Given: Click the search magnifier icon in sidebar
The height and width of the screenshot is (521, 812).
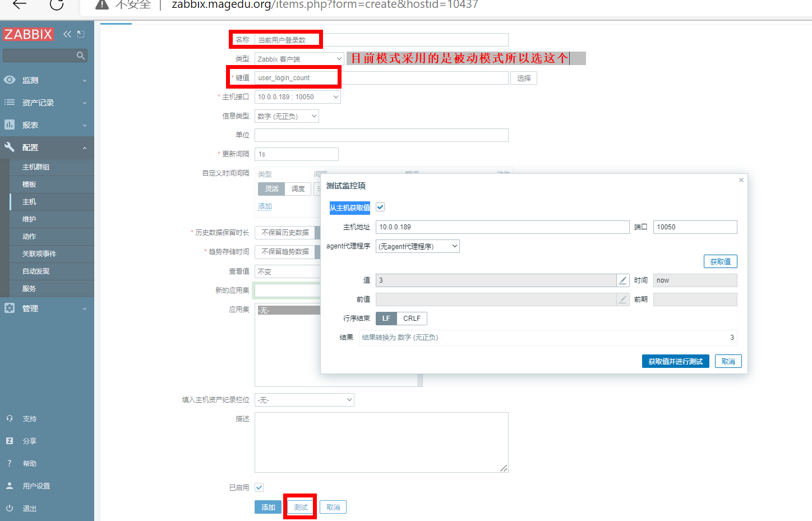Looking at the screenshot, I should coord(81,56).
